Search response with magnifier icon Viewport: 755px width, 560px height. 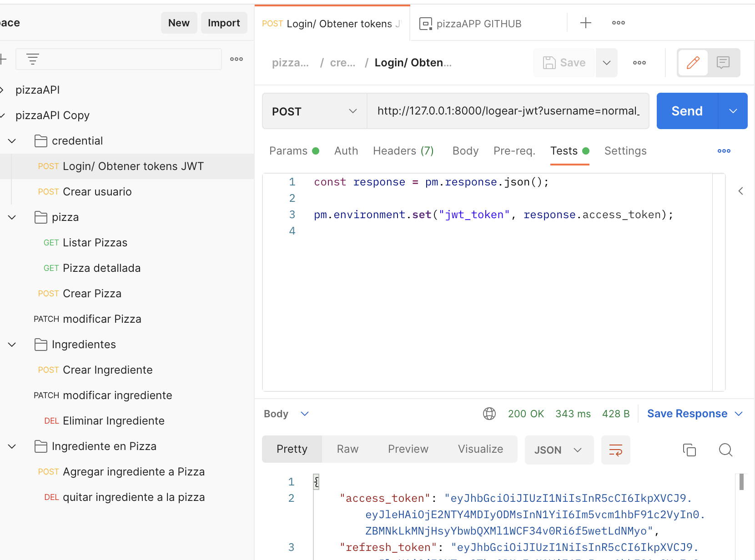726,450
